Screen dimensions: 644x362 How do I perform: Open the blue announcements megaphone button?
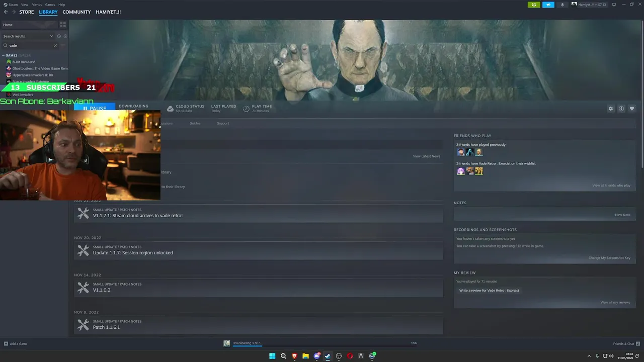click(x=548, y=5)
